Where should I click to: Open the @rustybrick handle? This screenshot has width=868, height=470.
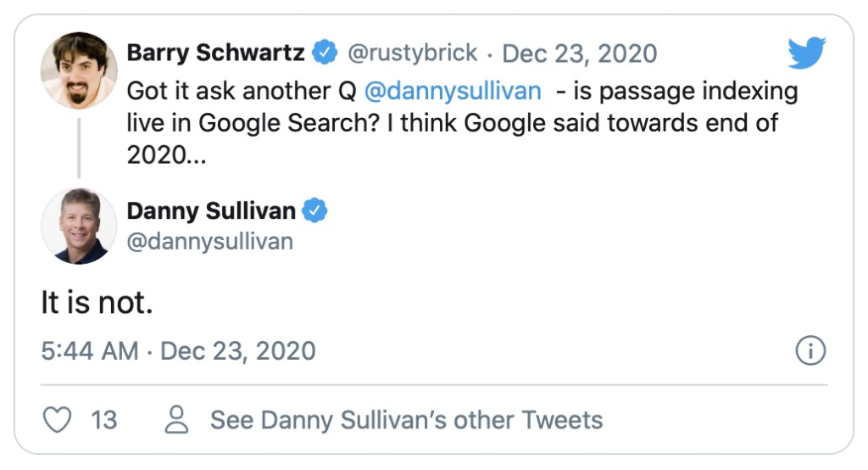point(413,53)
